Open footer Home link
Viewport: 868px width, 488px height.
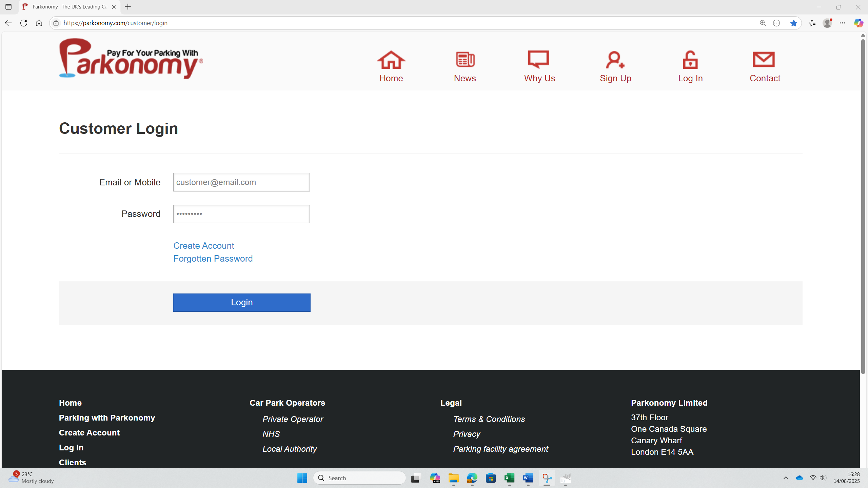[70, 403]
